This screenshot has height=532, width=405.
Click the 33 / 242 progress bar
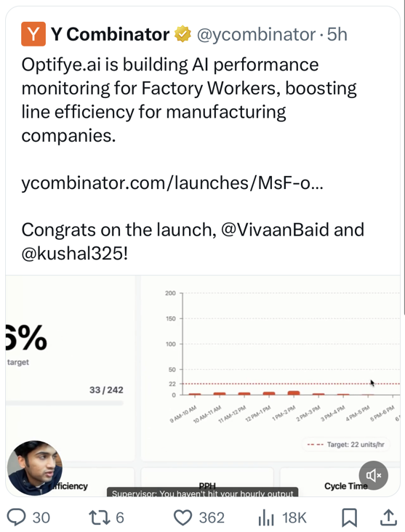pos(65,403)
